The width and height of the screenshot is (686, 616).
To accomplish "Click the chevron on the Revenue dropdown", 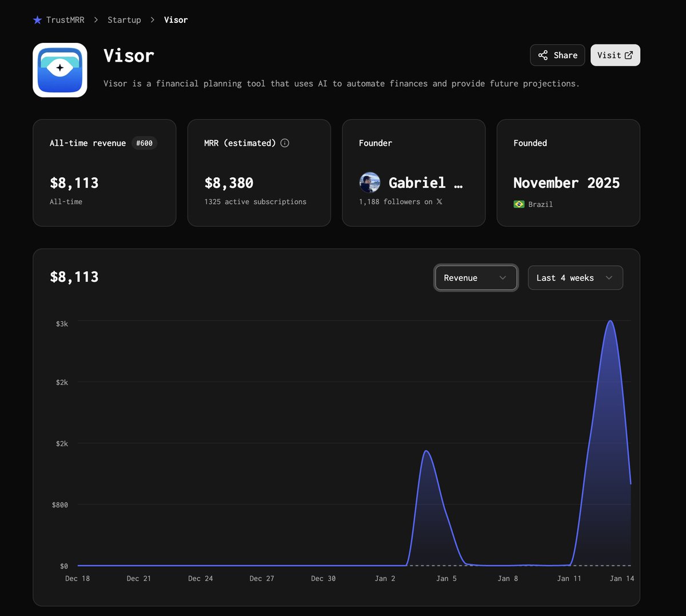I will (x=503, y=278).
